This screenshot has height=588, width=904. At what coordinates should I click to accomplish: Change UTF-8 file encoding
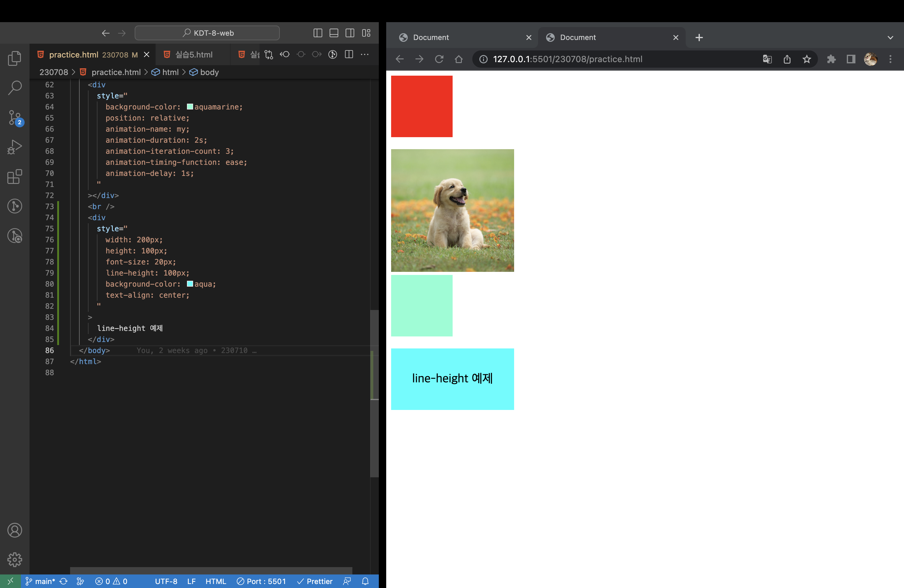[166, 581]
